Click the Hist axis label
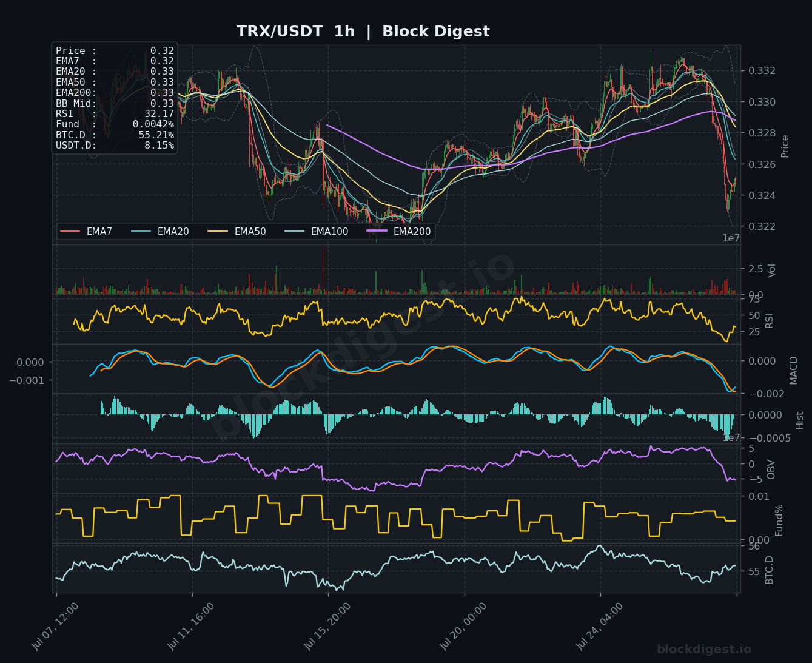Viewport: 812px width, 663px height. pyautogui.click(x=800, y=420)
